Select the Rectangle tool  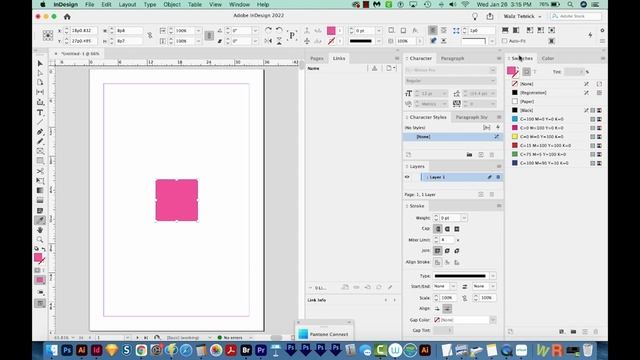click(x=40, y=161)
